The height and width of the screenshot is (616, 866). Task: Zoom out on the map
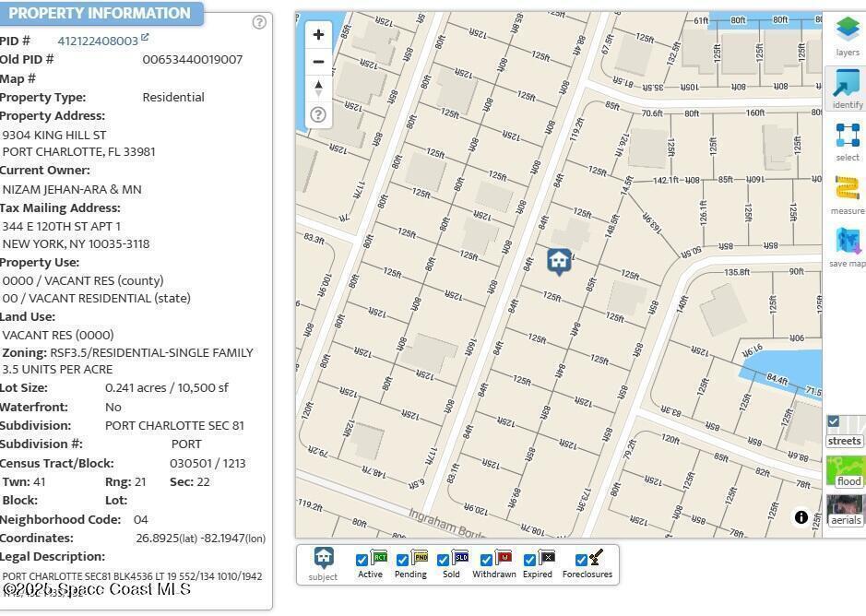[x=318, y=62]
